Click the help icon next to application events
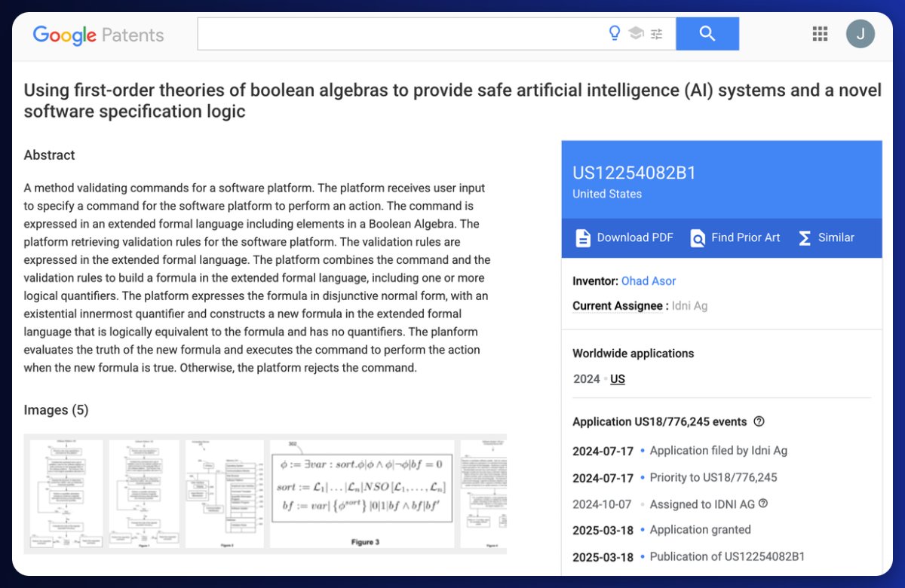The width and height of the screenshot is (905, 588). click(x=759, y=421)
